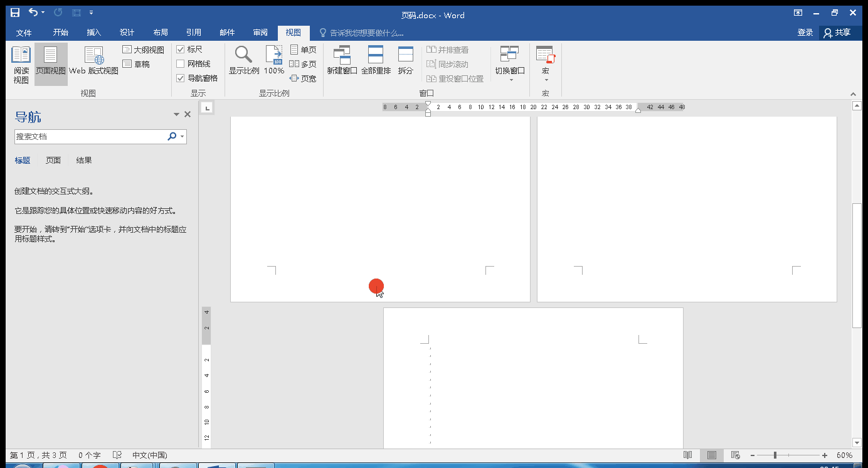Undo the last action
868x468 pixels.
click(x=33, y=13)
